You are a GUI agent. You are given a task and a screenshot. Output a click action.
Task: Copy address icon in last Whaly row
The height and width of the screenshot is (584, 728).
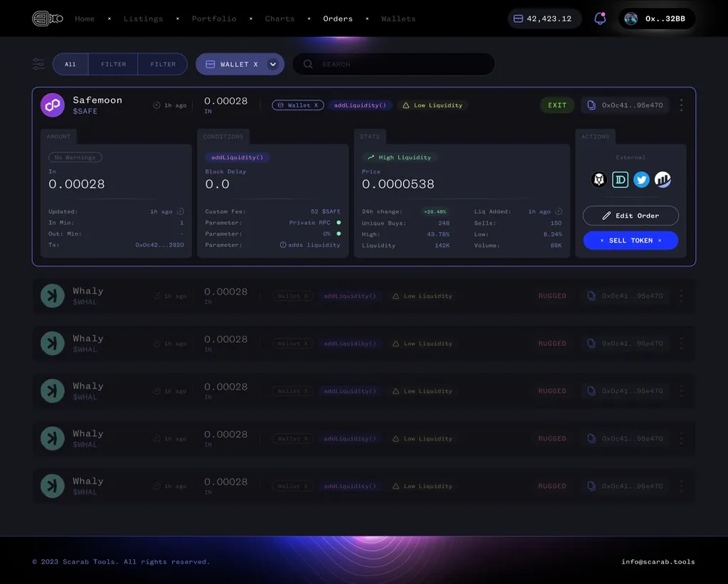[591, 486]
